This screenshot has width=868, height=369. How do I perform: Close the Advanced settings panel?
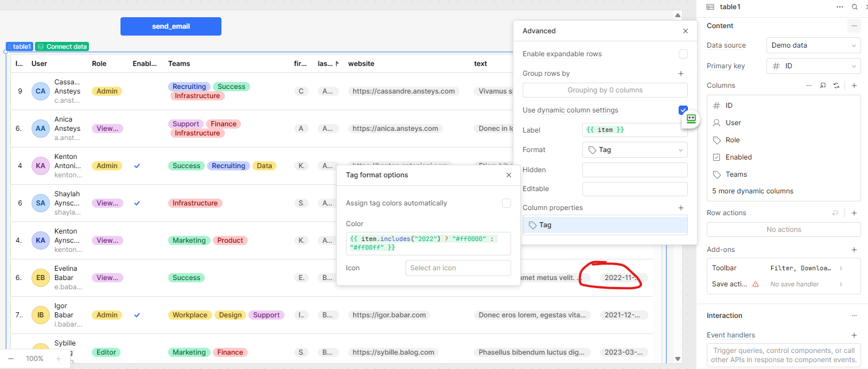click(685, 31)
